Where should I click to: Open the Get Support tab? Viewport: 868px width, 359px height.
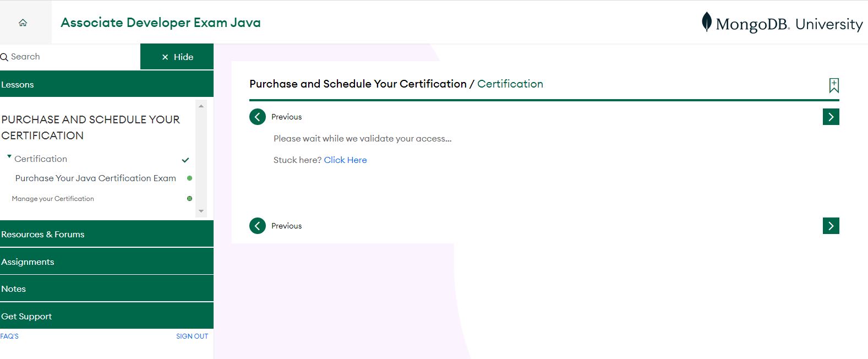(107, 316)
